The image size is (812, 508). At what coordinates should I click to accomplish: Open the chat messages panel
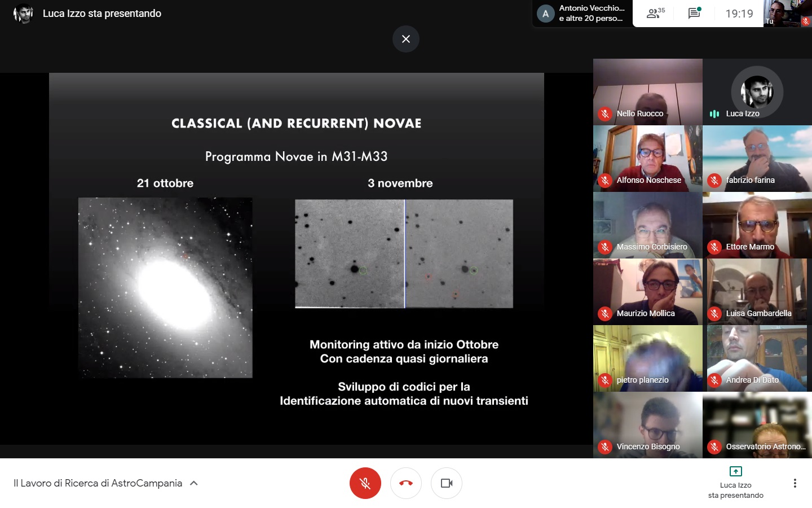pyautogui.click(x=695, y=14)
